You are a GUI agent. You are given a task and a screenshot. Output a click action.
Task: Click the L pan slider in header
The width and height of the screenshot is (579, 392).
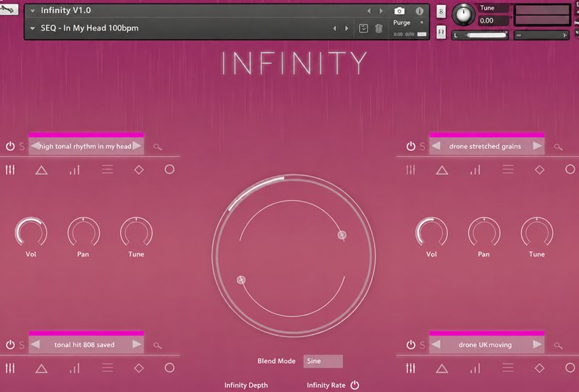point(480,35)
